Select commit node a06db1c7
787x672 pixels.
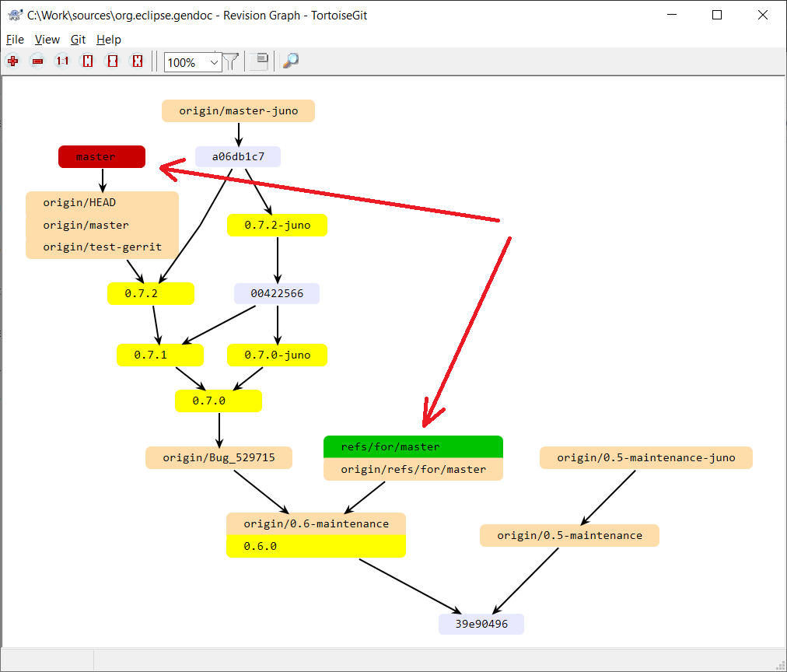(x=237, y=157)
